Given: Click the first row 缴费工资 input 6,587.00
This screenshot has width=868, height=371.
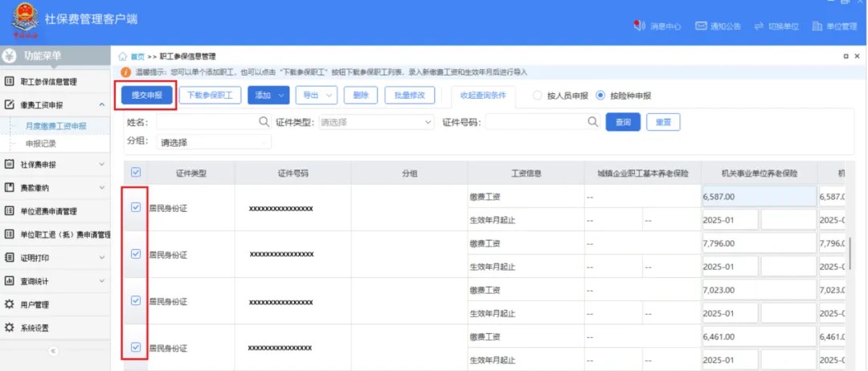Looking at the screenshot, I should [x=758, y=196].
